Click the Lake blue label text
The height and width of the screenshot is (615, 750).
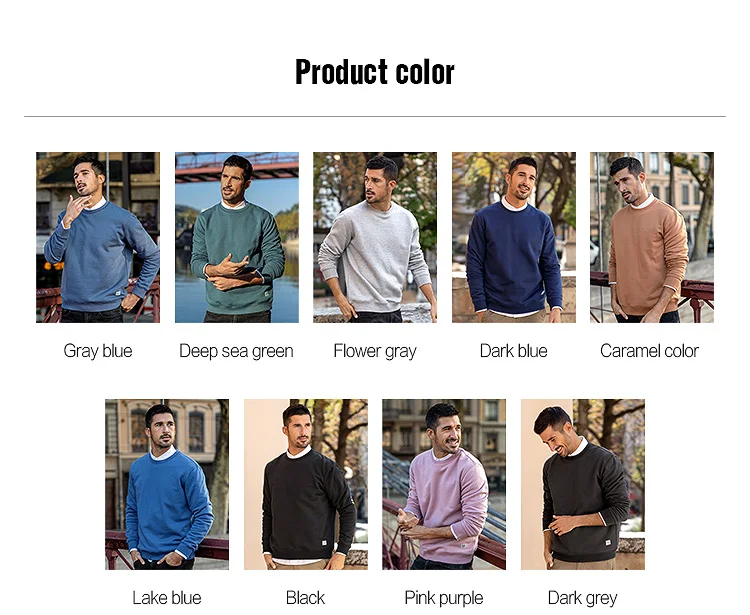(167, 598)
